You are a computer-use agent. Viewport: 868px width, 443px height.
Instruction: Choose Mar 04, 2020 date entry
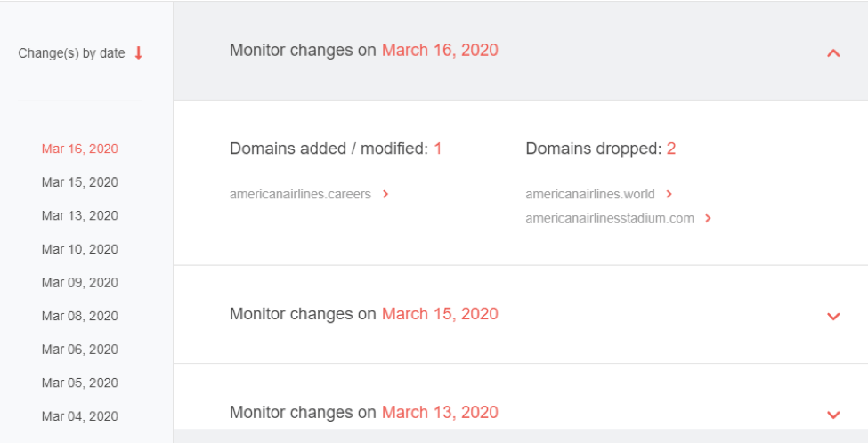pos(80,416)
